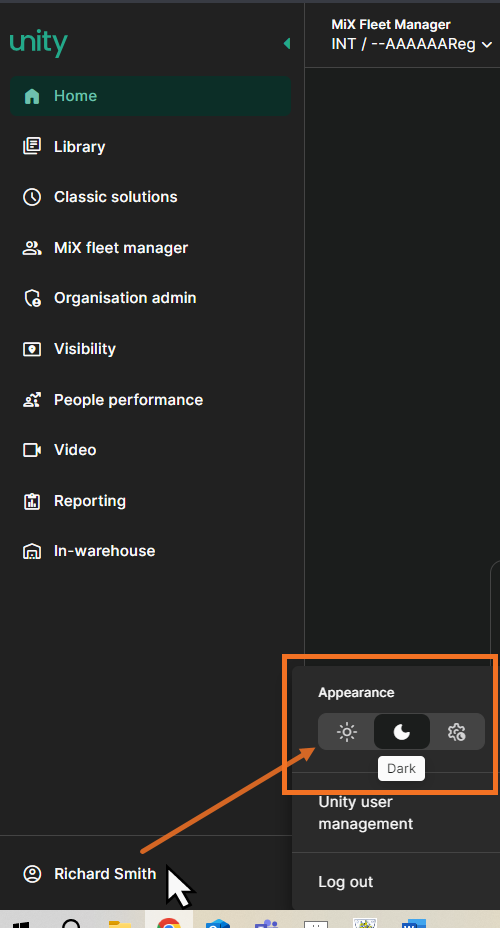Click Log out
Viewport: 500px width, 928px height.
(x=346, y=882)
